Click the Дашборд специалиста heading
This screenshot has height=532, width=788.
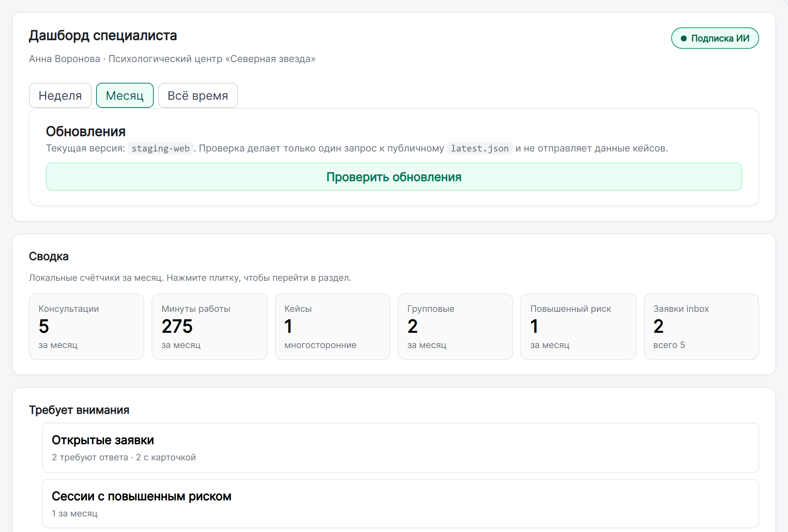coord(103,35)
